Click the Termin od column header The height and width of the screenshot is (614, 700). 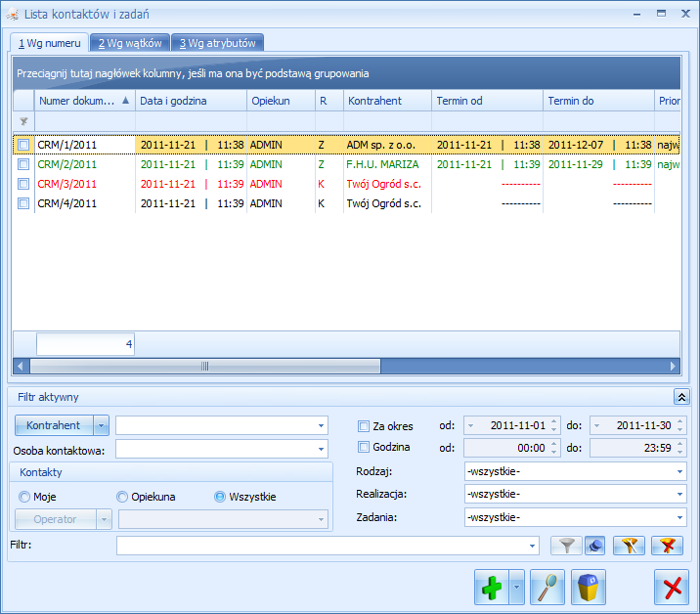point(488,101)
